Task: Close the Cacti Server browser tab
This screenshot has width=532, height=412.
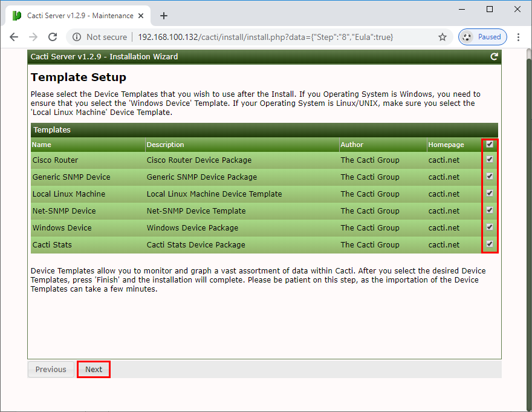Action: (141, 16)
